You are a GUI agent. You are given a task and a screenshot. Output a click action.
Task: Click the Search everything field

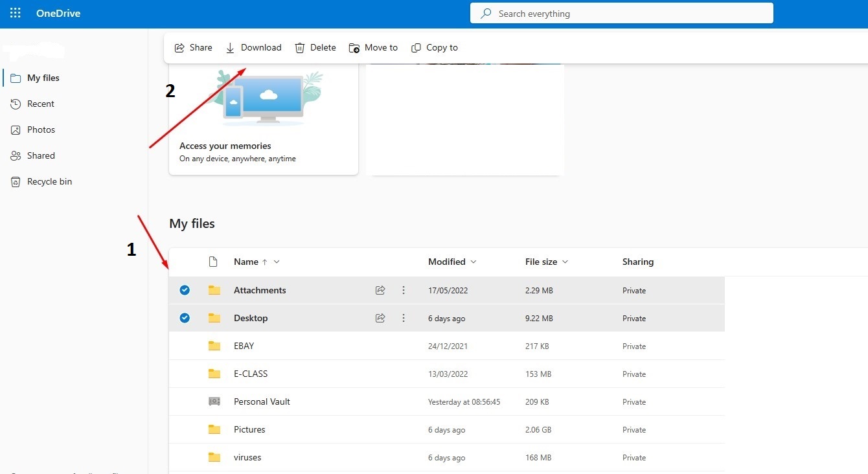tap(622, 14)
